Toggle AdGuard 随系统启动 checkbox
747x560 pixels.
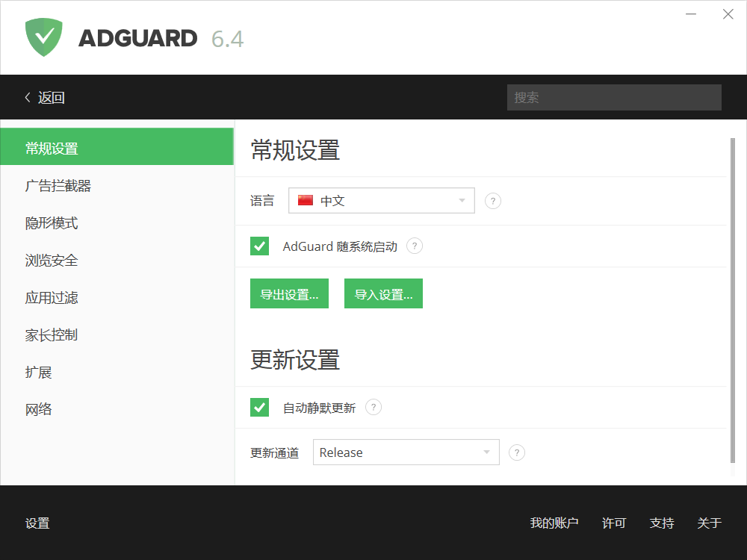(x=260, y=246)
